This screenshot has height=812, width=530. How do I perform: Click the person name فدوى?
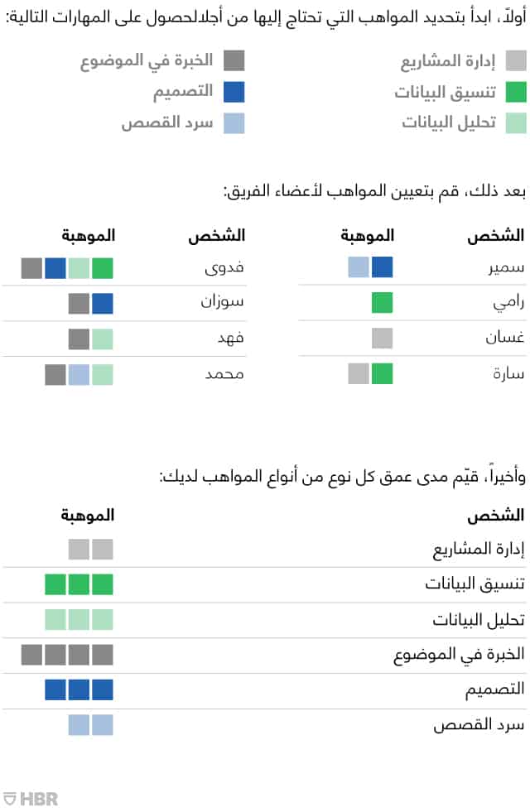[x=224, y=267]
